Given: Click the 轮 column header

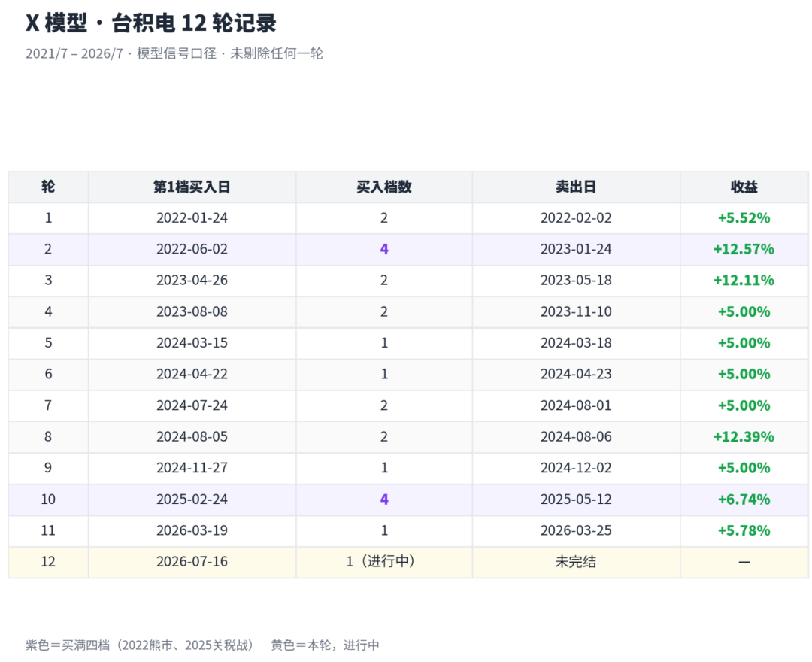Looking at the screenshot, I should (x=48, y=187).
